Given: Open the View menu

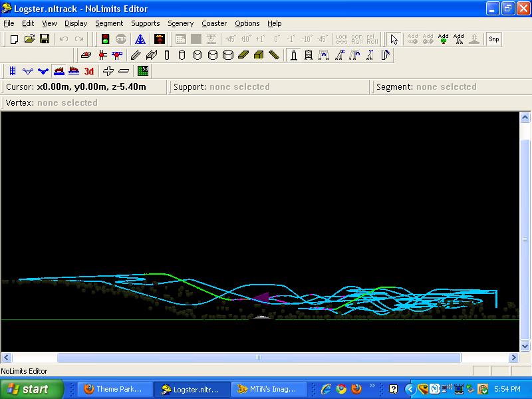Looking at the screenshot, I should tap(49, 23).
